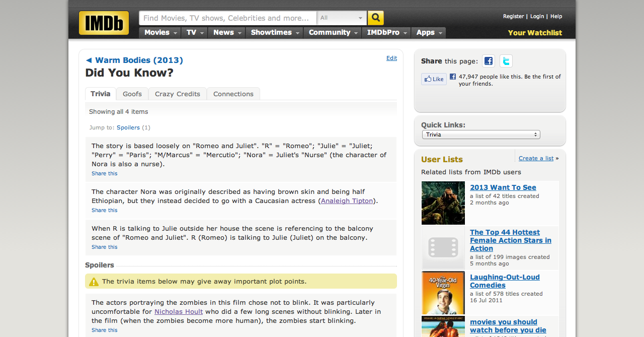Click Share this under Romeo and Juliet trivia
This screenshot has height=337, width=644.
[x=105, y=173]
